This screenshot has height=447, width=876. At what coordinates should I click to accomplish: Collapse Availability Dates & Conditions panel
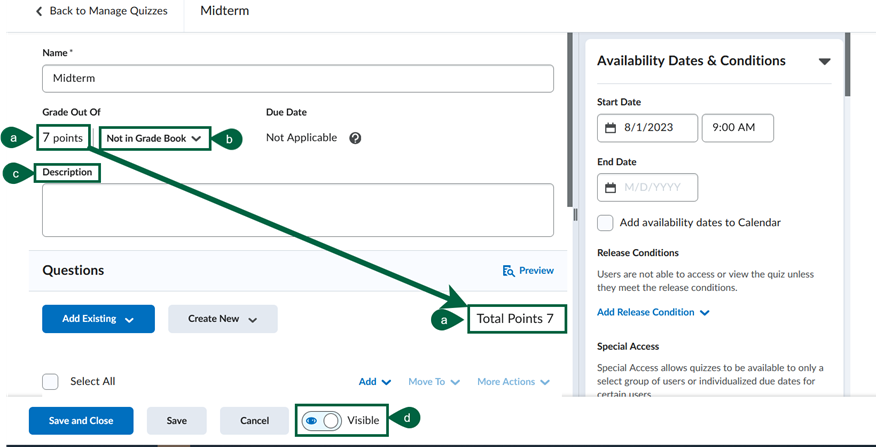coord(824,61)
